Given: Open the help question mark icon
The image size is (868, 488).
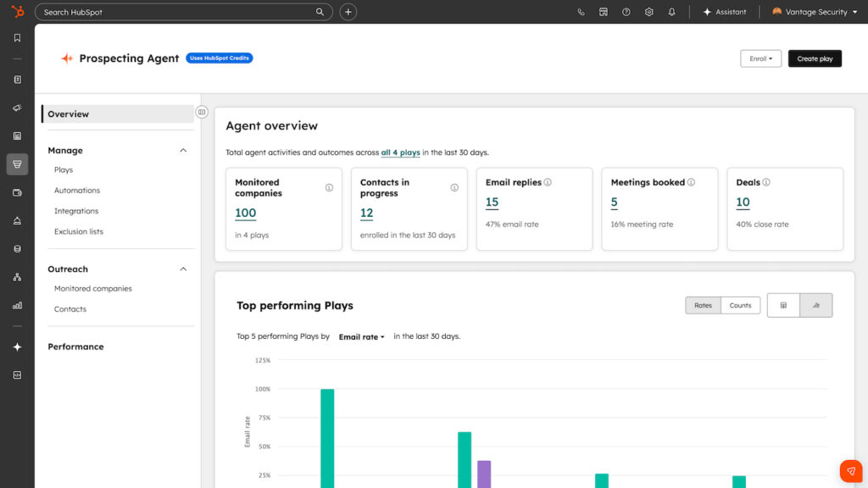Looking at the screenshot, I should [626, 12].
